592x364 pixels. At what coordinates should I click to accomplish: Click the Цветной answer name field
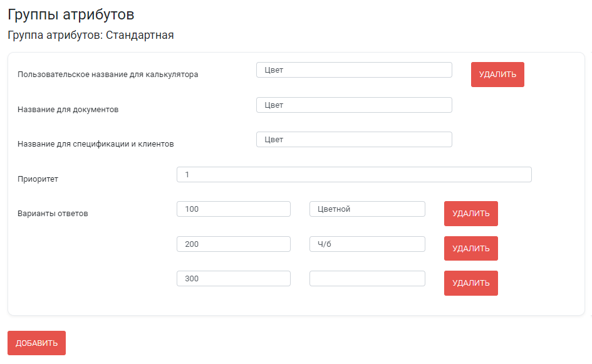(x=367, y=209)
